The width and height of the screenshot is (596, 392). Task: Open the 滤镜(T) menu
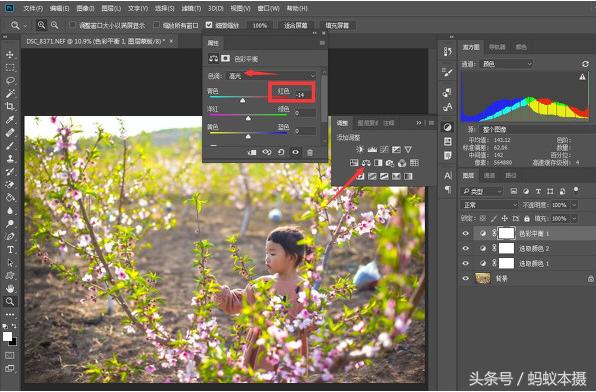click(191, 8)
